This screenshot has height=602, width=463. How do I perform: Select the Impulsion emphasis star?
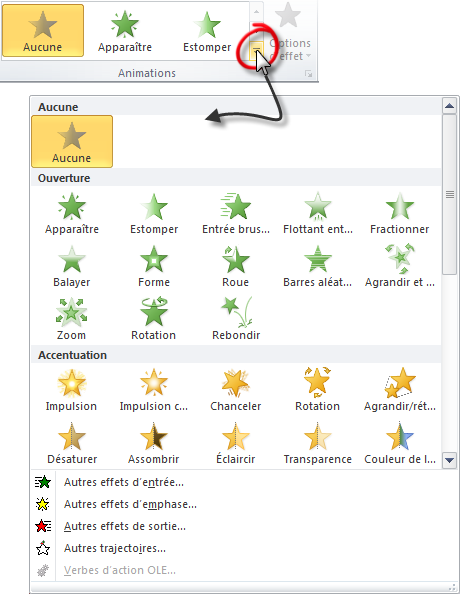(71, 390)
